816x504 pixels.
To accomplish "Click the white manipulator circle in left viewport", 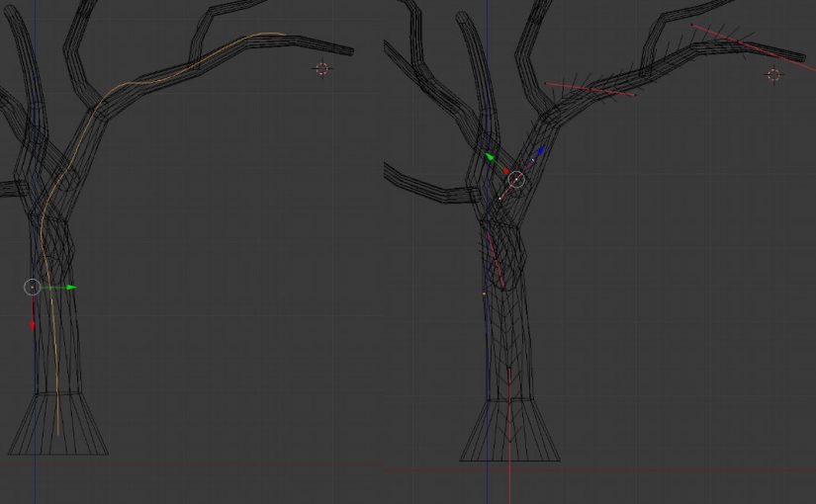I will tap(33, 287).
